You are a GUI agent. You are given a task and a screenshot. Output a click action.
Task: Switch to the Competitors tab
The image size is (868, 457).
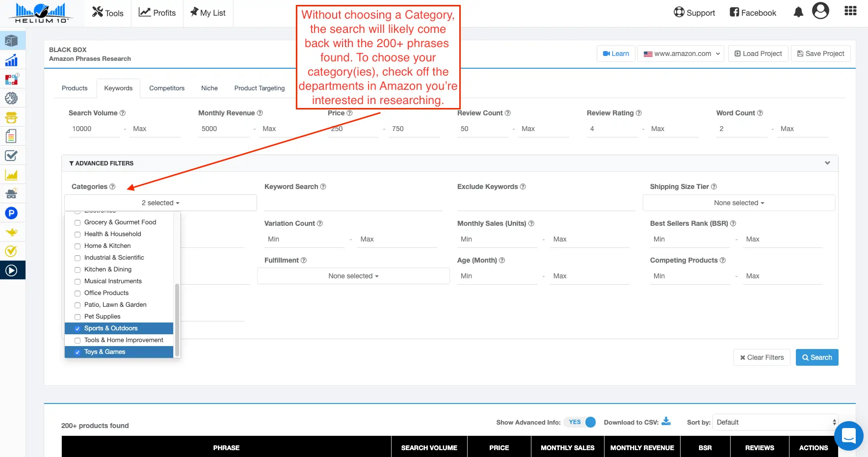click(x=167, y=88)
